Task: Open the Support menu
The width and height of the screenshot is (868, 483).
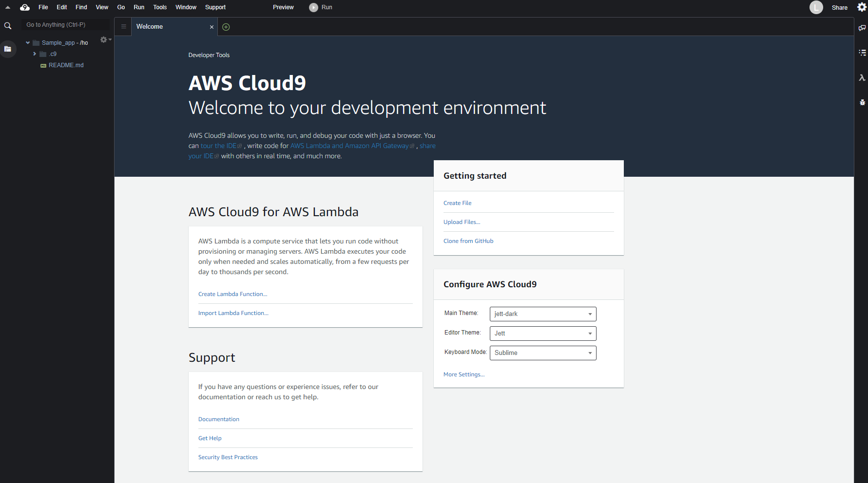Action: pyautogui.click(x=215, y=7)
